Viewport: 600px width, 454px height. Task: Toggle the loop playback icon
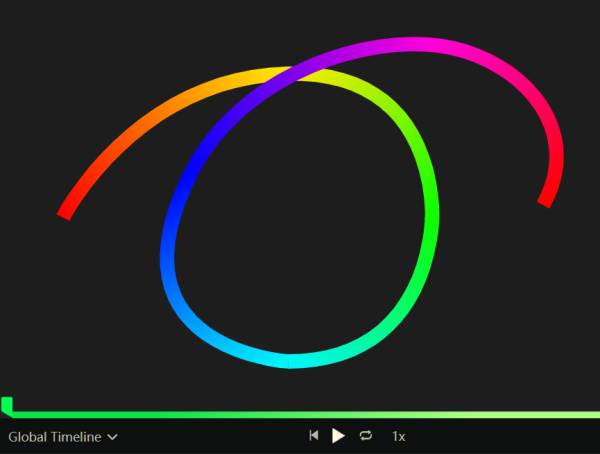(x=366, y=436)
